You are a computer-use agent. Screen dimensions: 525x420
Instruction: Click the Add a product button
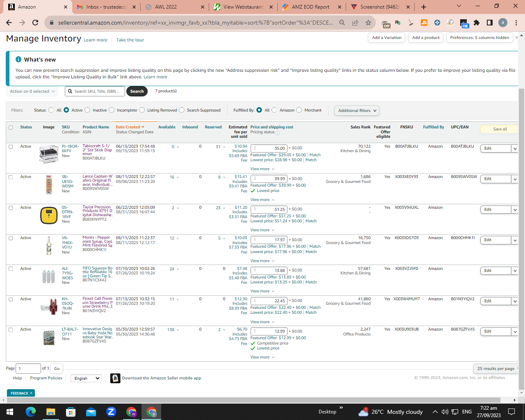426,38
